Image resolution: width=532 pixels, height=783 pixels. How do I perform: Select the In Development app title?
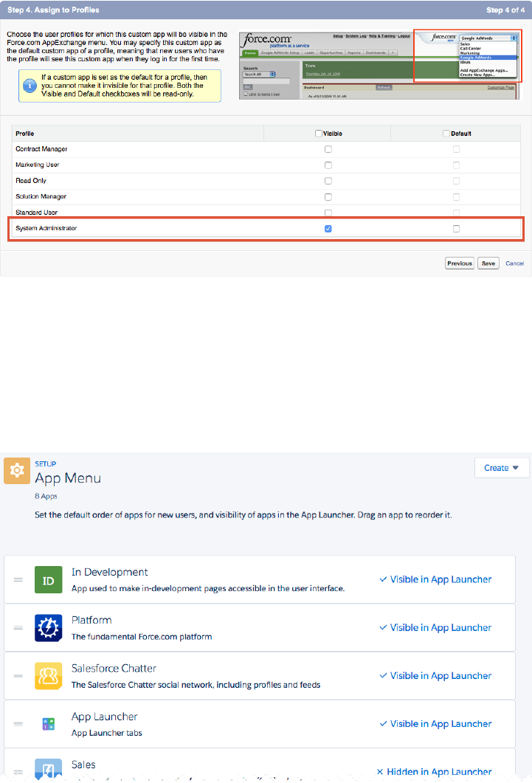pyautogui.click(x=110, y=572)
